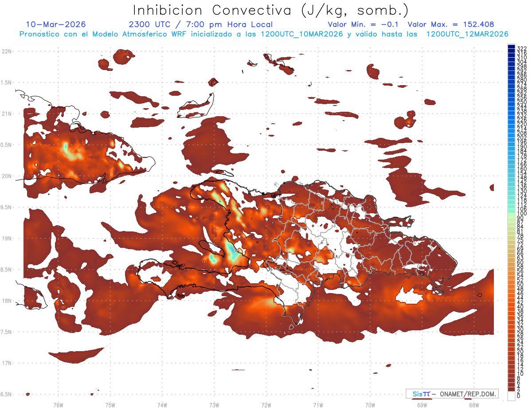Viewport: 532px width, 411px height.
Task: Click the '22N' latitude label
Action: [7, 51]
